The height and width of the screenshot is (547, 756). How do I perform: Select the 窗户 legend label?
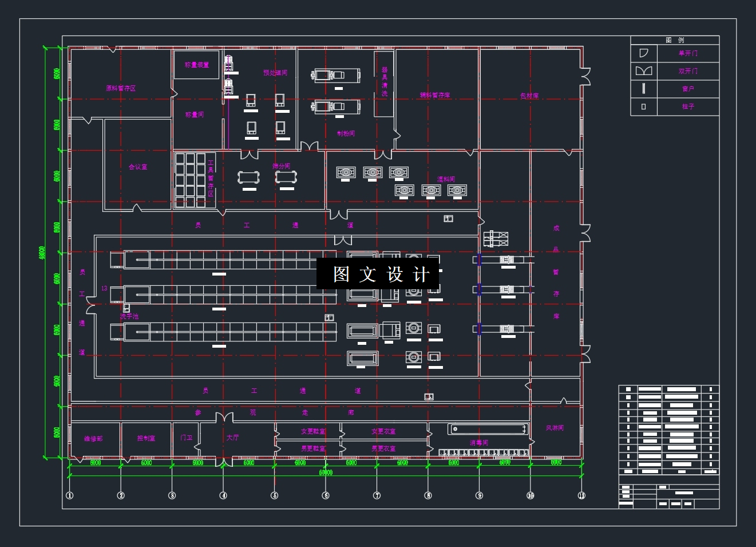pyautogui.click(x=688, y=89)
